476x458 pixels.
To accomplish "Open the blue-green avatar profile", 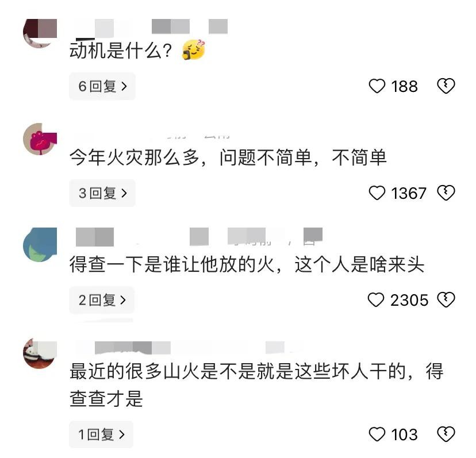I will pyautogui.click(x=40, y=245).
